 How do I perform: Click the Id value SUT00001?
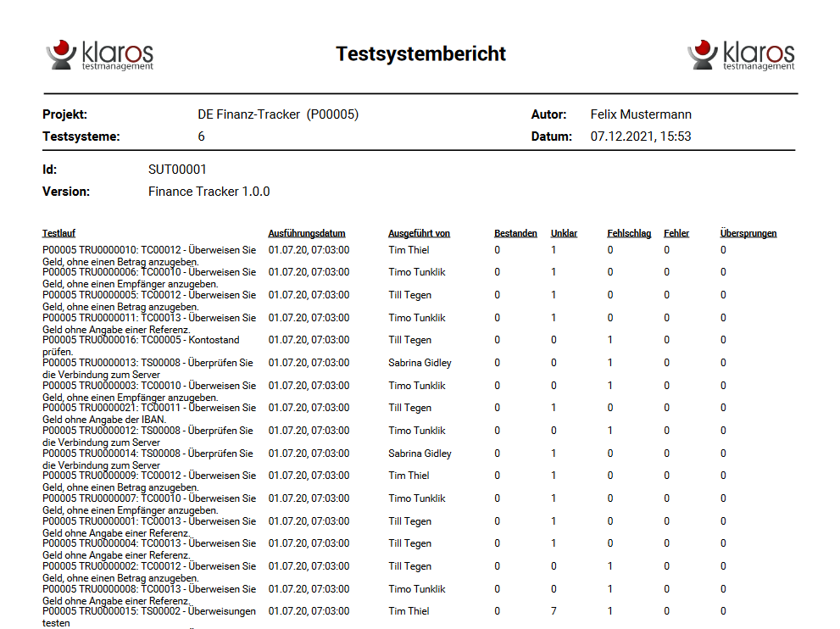(x=177, y=170)
